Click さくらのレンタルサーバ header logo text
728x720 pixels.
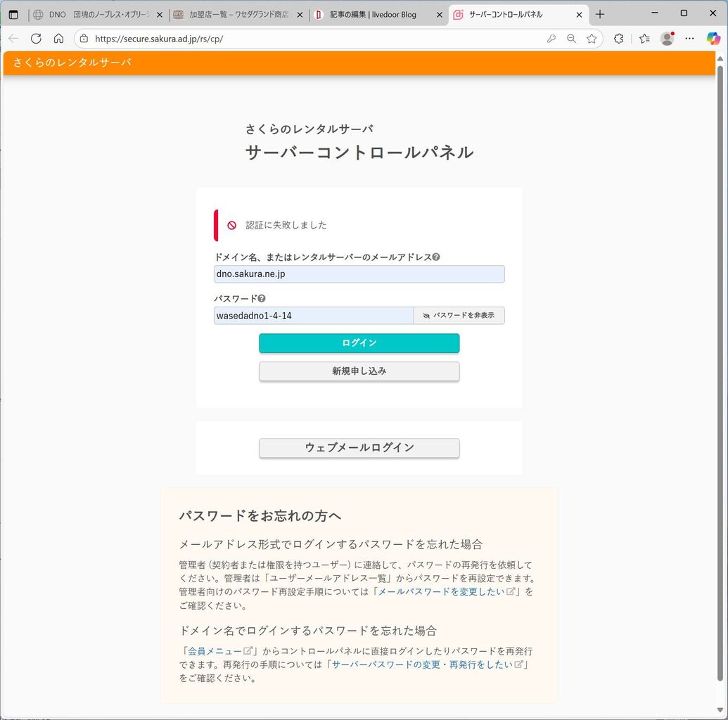72,63
